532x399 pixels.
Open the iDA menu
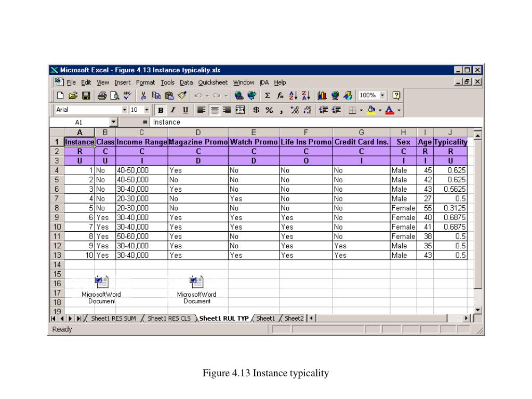[264, 83]
